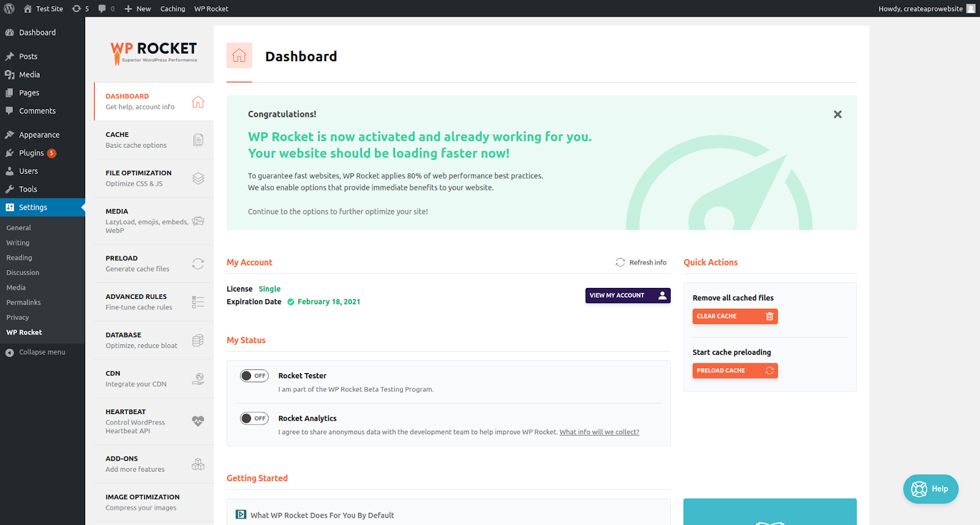Image resolution: width=980 pixels, height=525 pixels.
Task: Dismiss the Congratulations notice
Action: (x=837, y=115)
